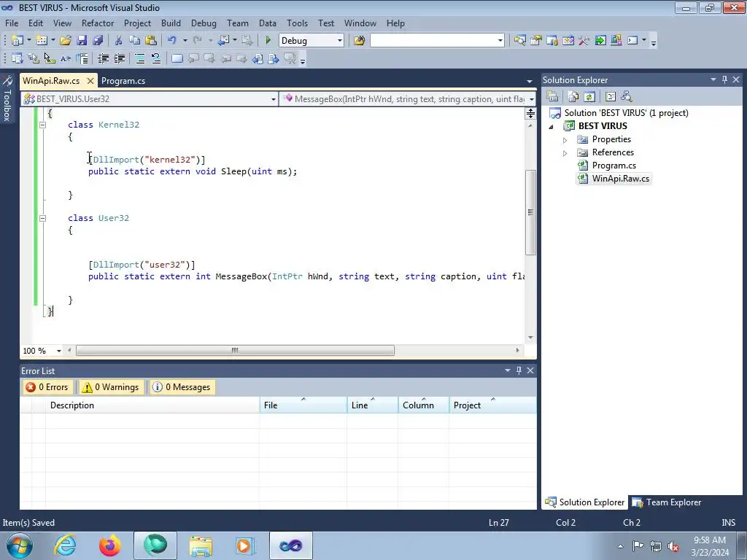Click Properties icon in Solution Explorer toolbar

552,97
